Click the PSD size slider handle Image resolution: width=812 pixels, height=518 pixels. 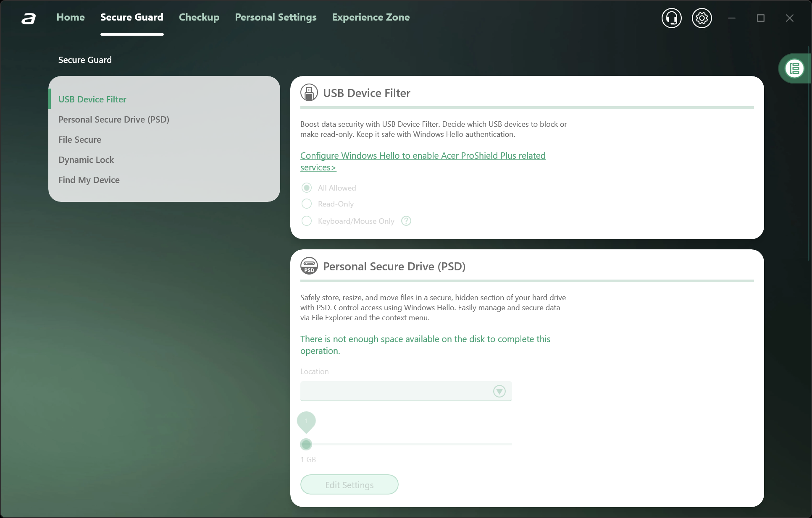[x=306, y=444]
